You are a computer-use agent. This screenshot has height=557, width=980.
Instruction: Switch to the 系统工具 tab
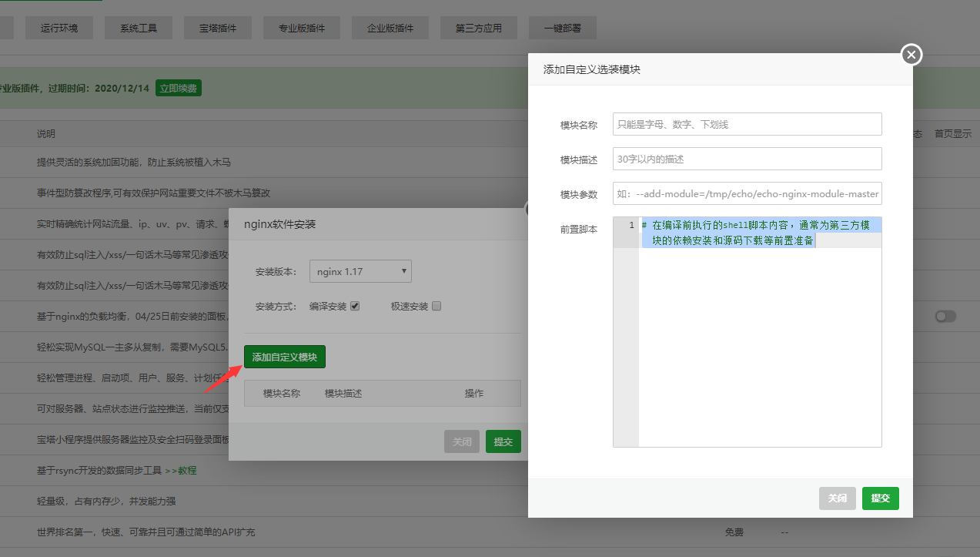point(139,28)
